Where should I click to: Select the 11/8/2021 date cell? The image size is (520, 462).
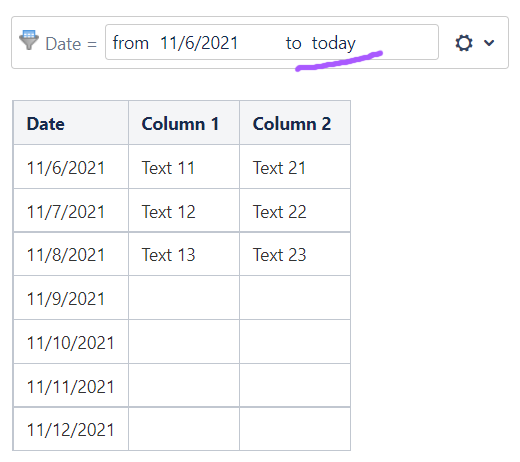[x=71, y=254]
